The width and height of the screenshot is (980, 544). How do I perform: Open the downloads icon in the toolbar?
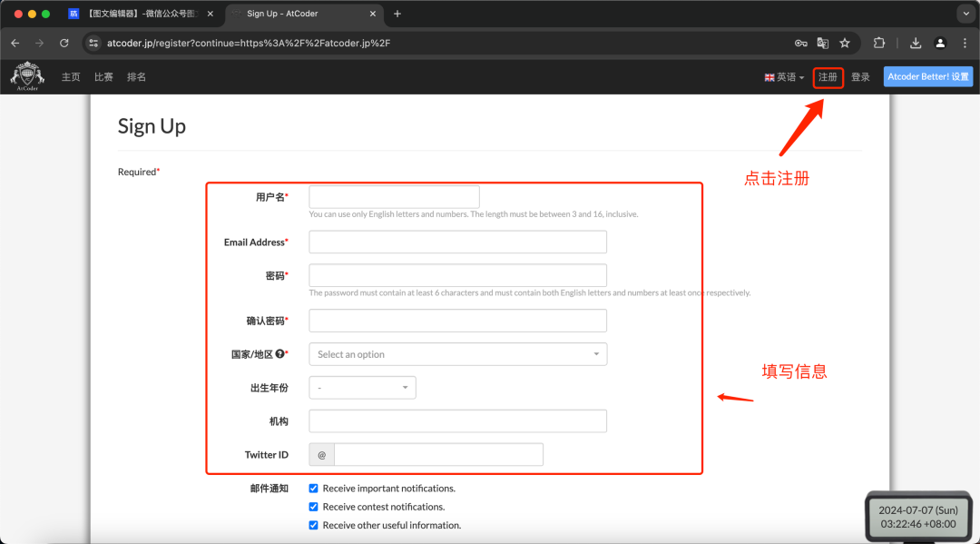916,43
